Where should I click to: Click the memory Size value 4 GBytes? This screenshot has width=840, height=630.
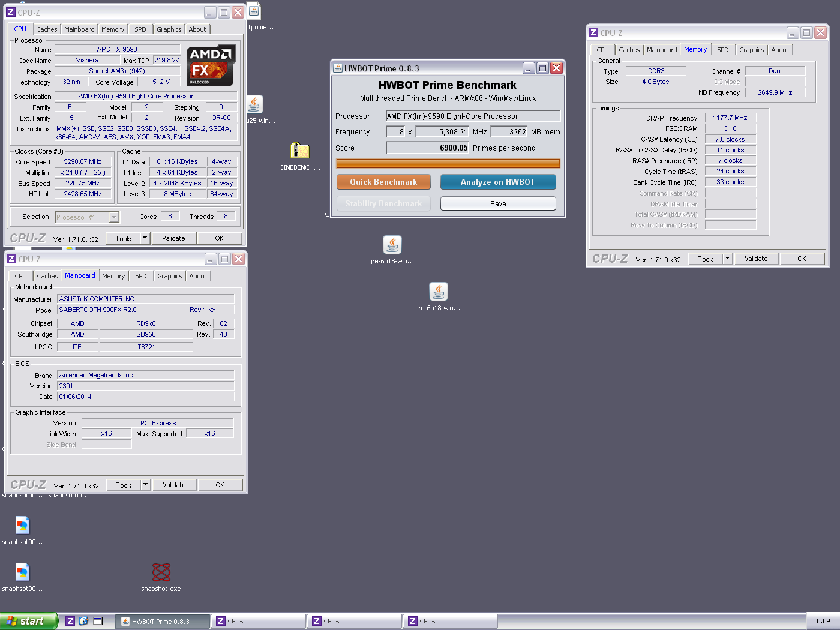point(656,82)
